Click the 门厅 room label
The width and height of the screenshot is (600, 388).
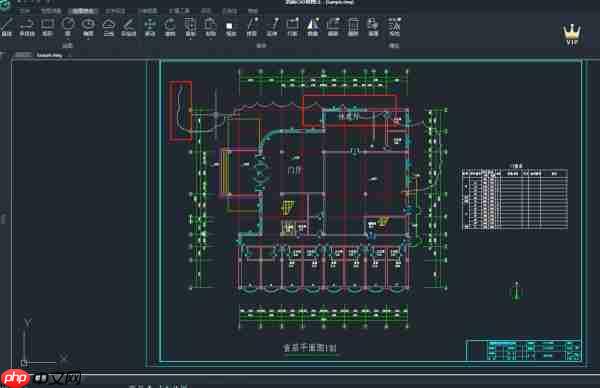[x=295, y=170]
